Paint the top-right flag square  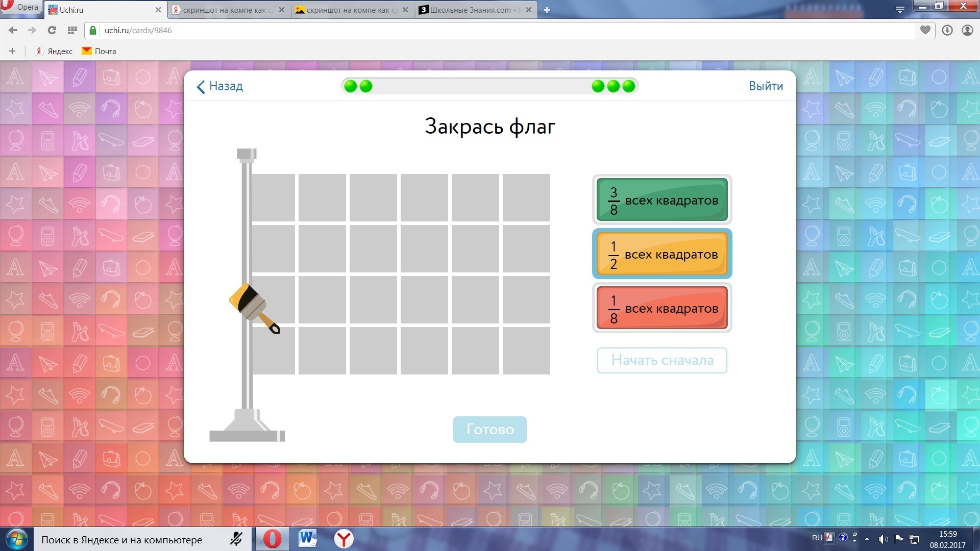[526, 197]
